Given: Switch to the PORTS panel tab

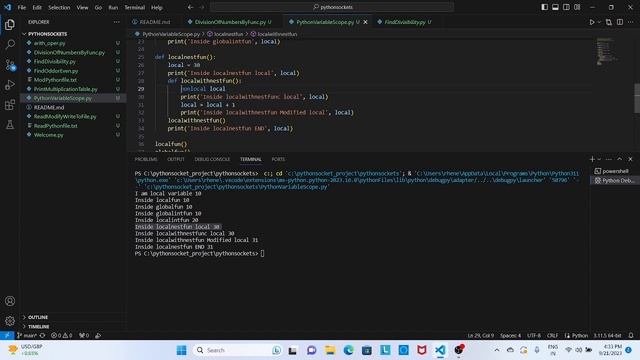Looking at the screenshot, I should pyautogui.click(x=278, y=159).
